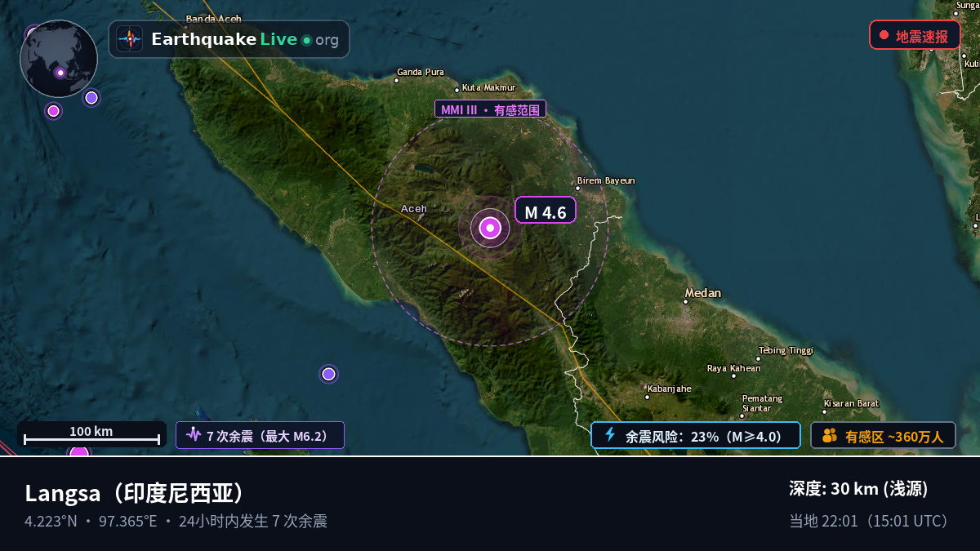The image size is (980, 551).
Task: Click the 深度: 30 km (浅源) text
Action: coord(858,489)
